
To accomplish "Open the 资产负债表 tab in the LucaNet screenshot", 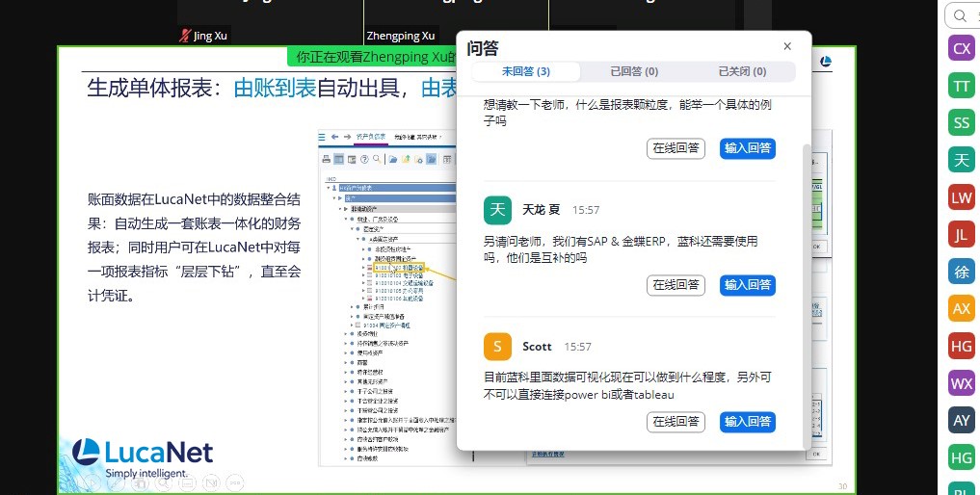I will click(371, 137).
